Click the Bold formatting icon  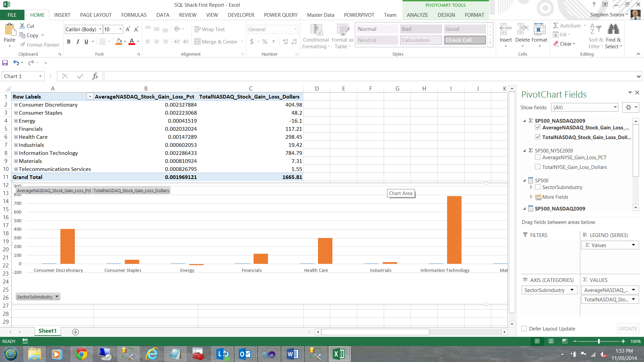69,42
